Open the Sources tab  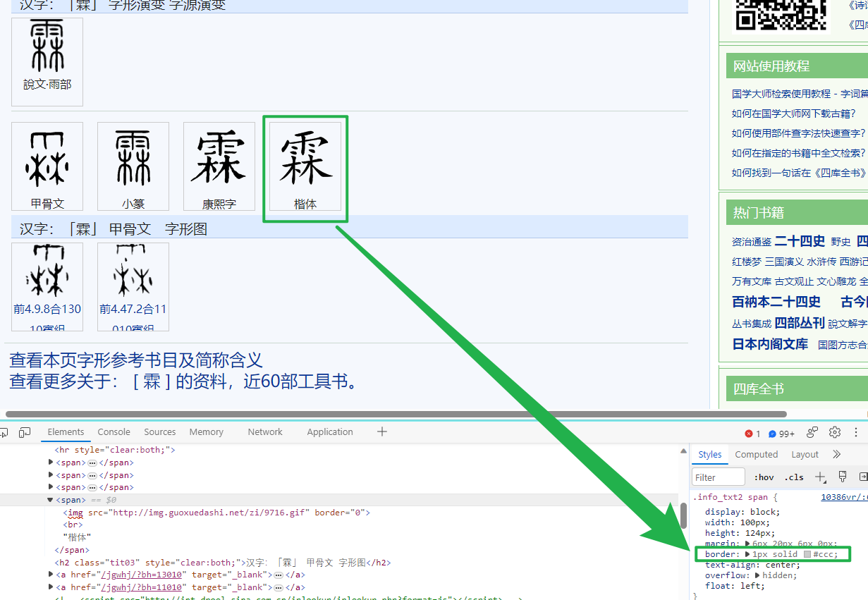click(x=160, y=432)
